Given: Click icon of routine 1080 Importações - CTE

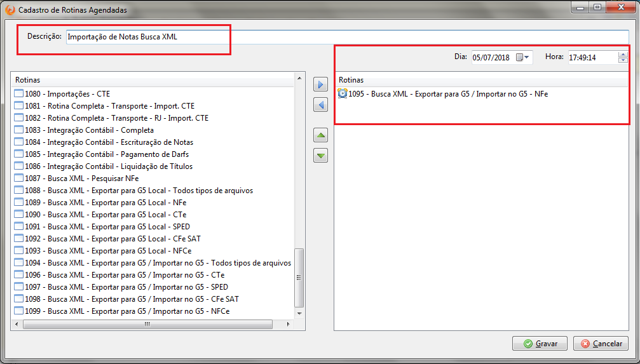Looking at the screenshot, I should click(19, 94).
